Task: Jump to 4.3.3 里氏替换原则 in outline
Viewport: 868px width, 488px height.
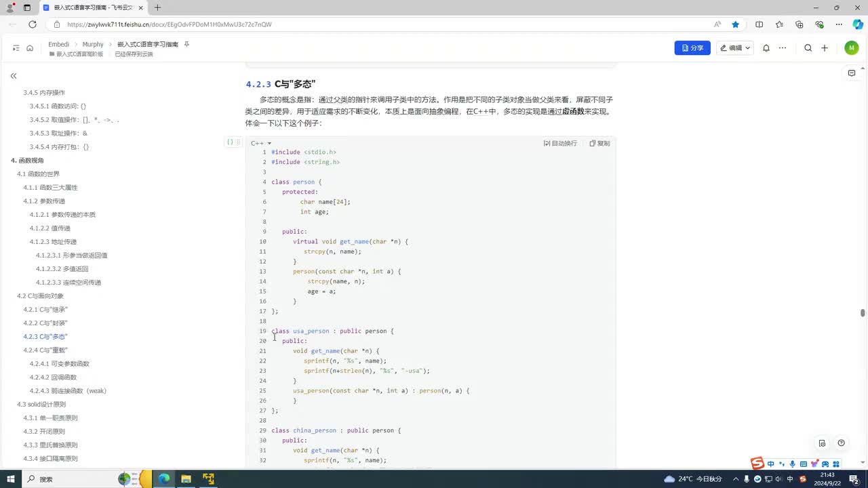Action: [x=50, y=445]
